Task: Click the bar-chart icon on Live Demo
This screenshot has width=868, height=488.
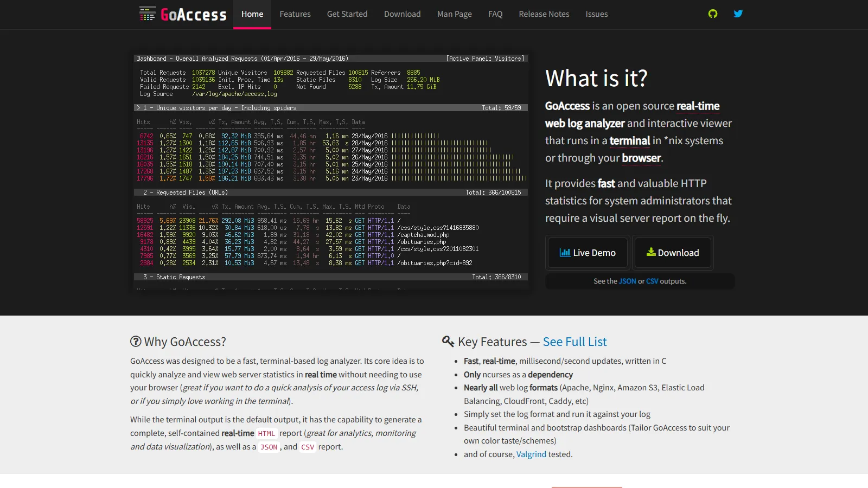Action: pyautogui.click(x=564, y=252)
